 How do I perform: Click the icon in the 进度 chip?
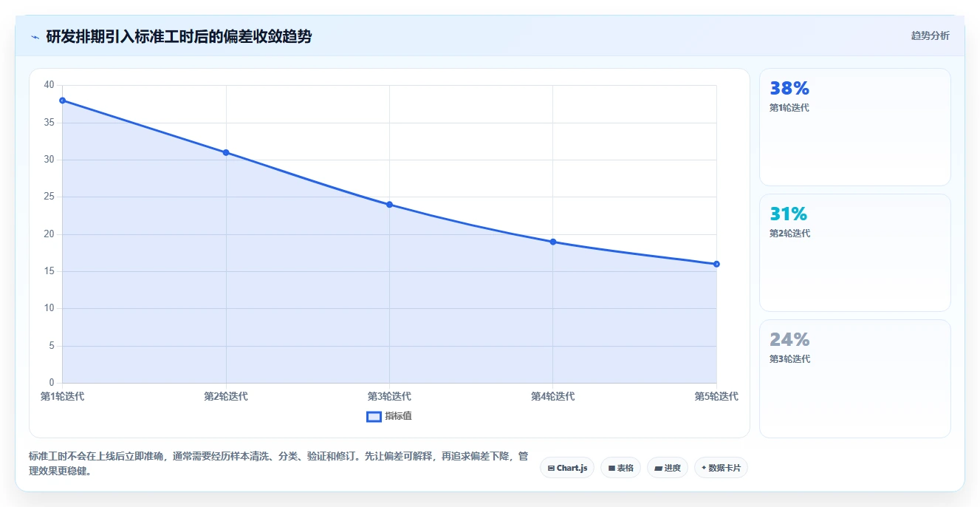658,469
